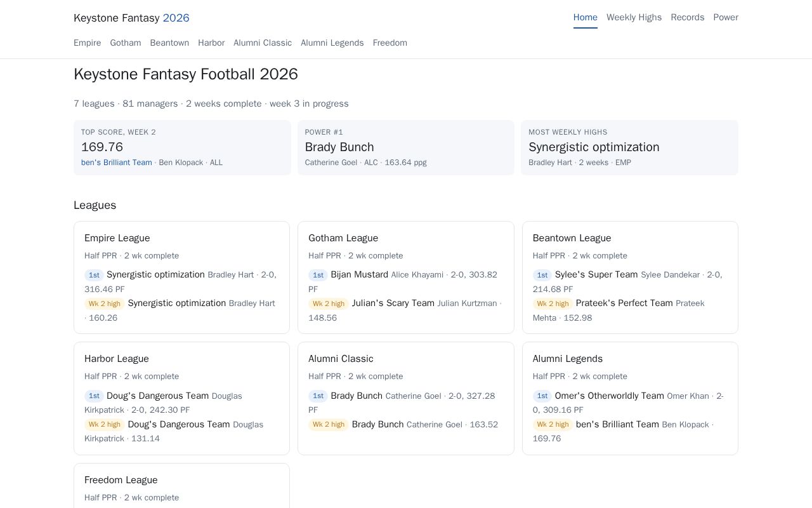This screenshot has width=812, height=508.
Task: Click the 7 leagues 81 managers summary line
Action: pos(211,104)
